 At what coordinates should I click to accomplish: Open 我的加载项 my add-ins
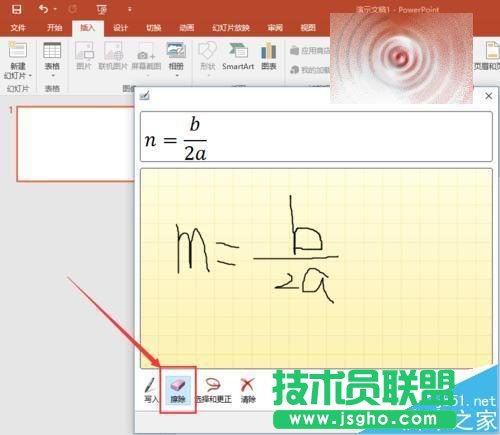point(310,70)
